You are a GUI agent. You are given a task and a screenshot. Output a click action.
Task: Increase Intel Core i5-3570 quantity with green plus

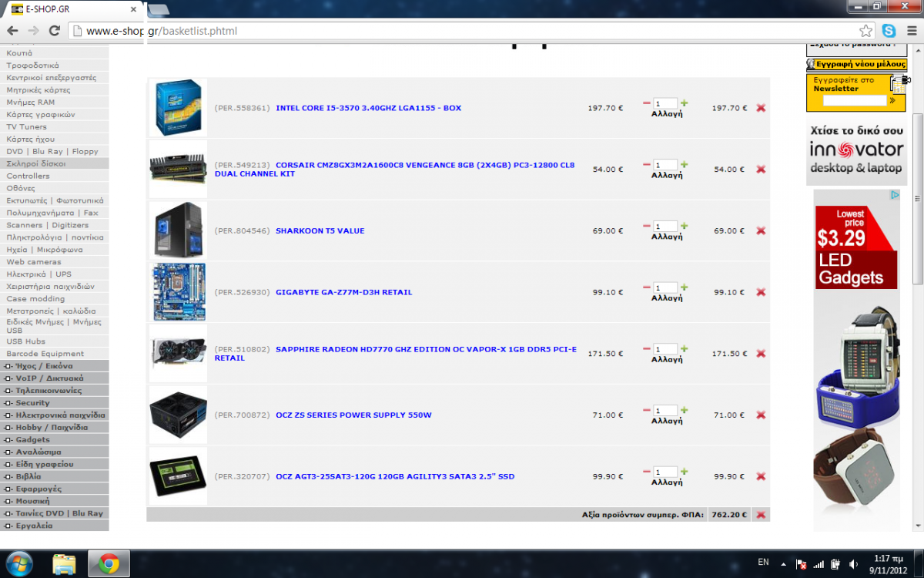685,102
